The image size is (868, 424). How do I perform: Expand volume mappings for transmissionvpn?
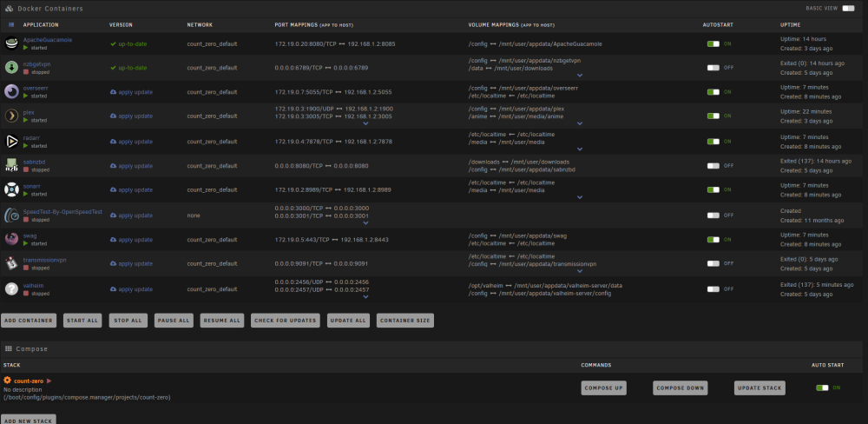point(580,271)
